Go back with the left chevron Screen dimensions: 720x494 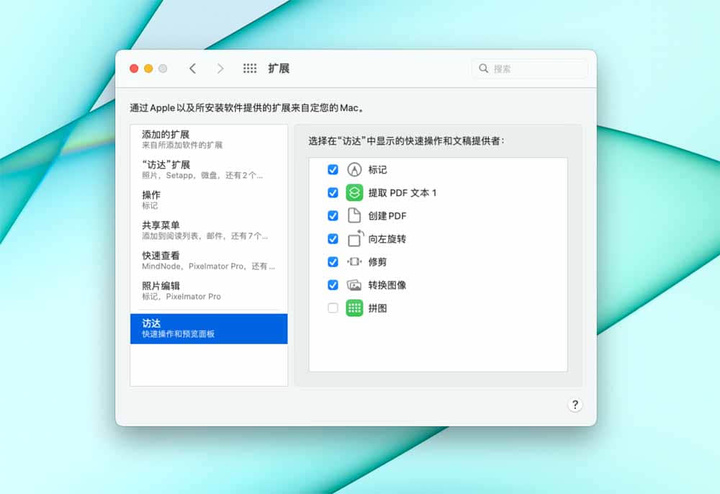pos(192,68)
